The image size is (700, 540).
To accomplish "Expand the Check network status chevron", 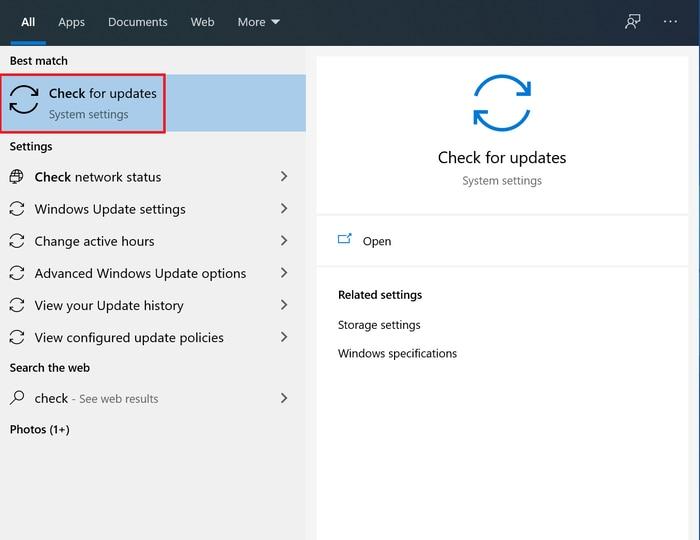I will pyautogui.click(x=284, y=177).
